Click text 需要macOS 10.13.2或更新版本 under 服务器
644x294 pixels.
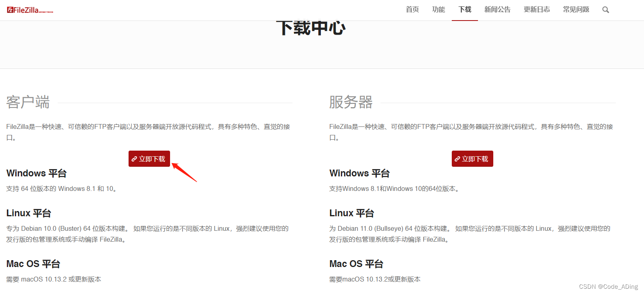375,279
